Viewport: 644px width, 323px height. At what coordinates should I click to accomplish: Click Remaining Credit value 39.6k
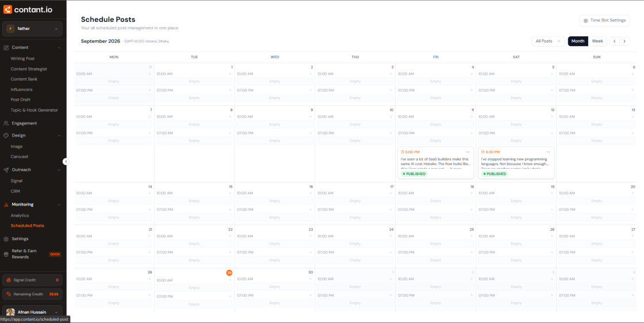54,294
